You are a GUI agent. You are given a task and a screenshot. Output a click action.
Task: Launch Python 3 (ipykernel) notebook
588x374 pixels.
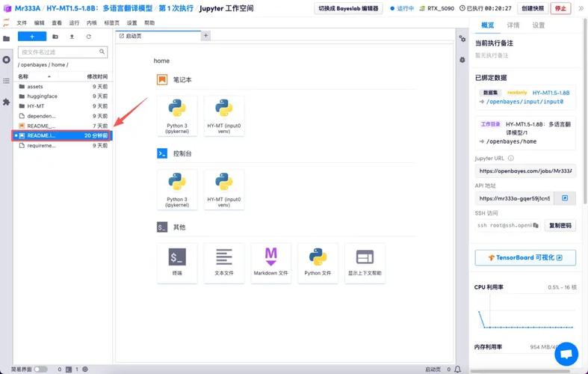tap(177, 116)
